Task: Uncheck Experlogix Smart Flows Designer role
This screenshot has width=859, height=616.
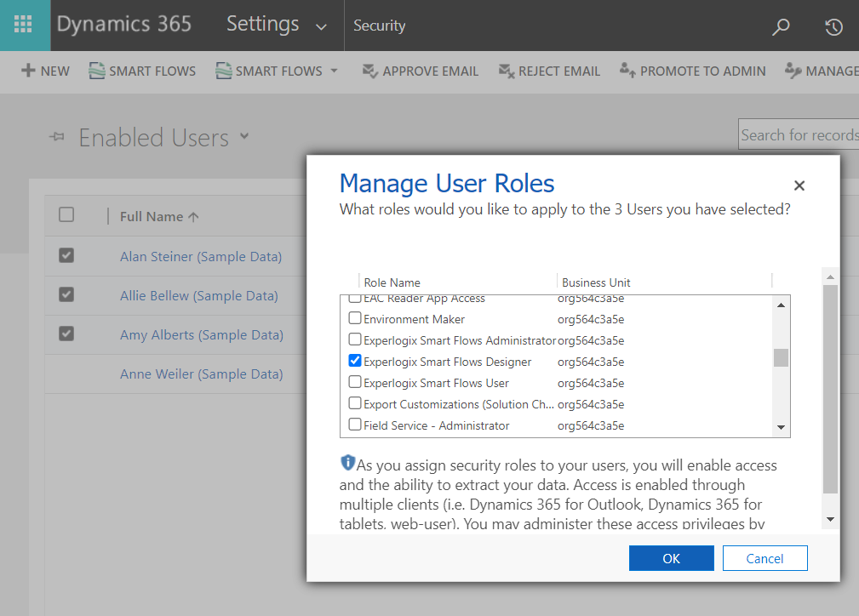Action: (355, 361)
